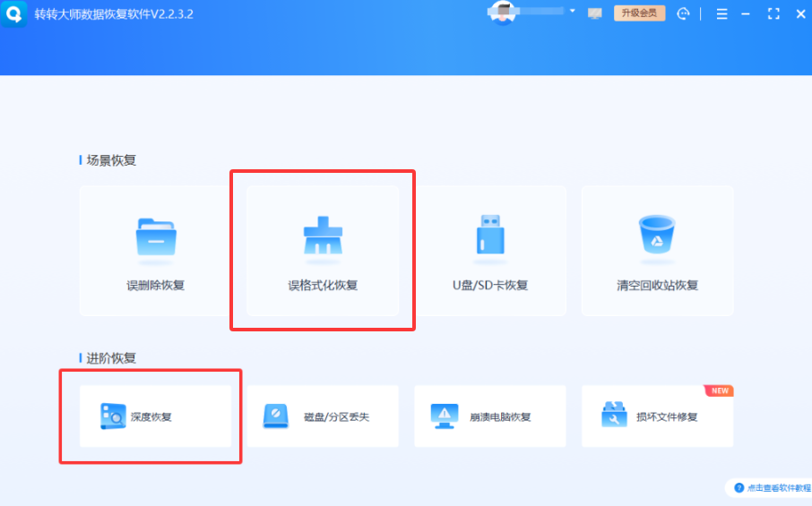Open the 点击查看软件教程 tutorial link
This screenshot has width=812, height=506.
click(x=779, y=488)
